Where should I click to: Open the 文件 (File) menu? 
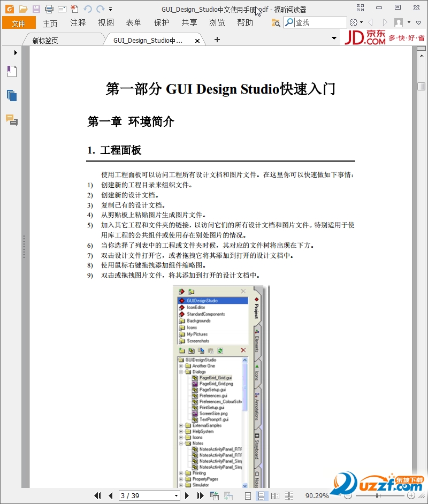(x=19, y=23)
